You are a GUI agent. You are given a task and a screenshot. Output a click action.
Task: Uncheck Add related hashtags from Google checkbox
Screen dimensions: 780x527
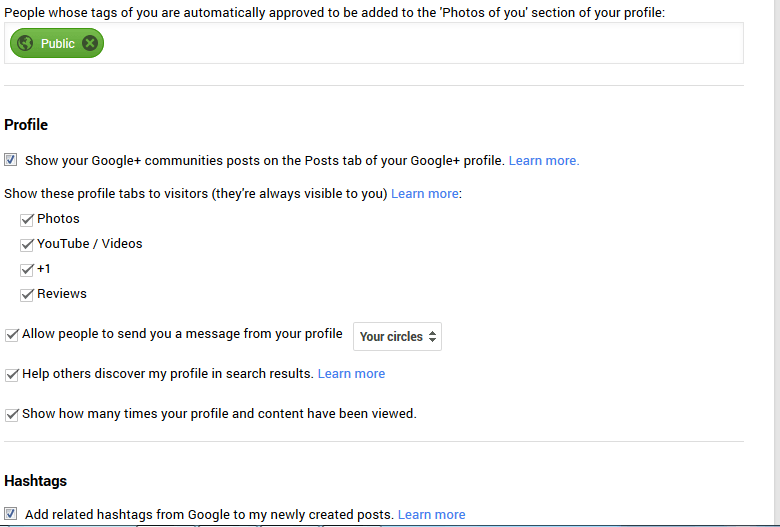tap(10, 514)
